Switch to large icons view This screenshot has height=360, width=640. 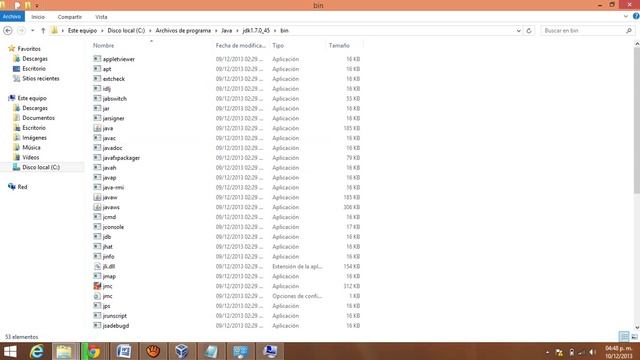pos(634,337)
